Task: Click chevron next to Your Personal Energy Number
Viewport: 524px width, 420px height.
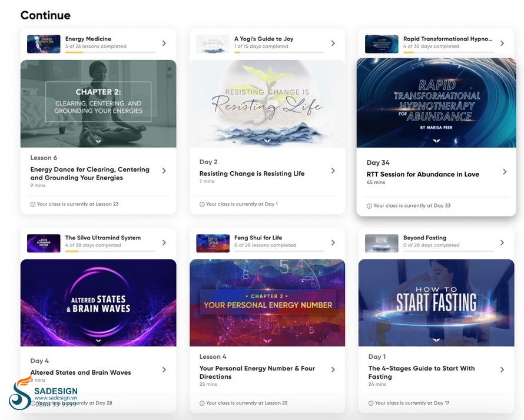Action: [x=333, y=370]
